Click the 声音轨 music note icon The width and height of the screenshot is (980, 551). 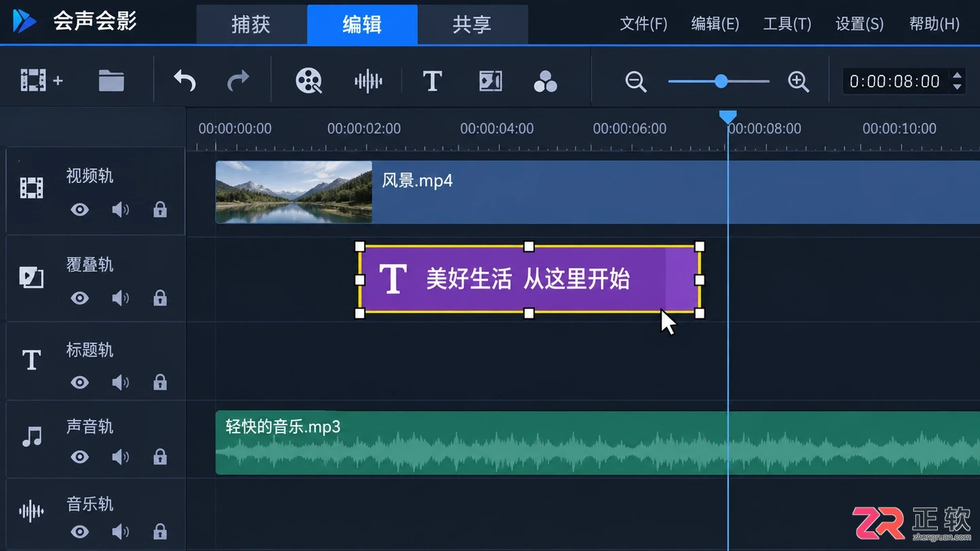click(31, 437)
